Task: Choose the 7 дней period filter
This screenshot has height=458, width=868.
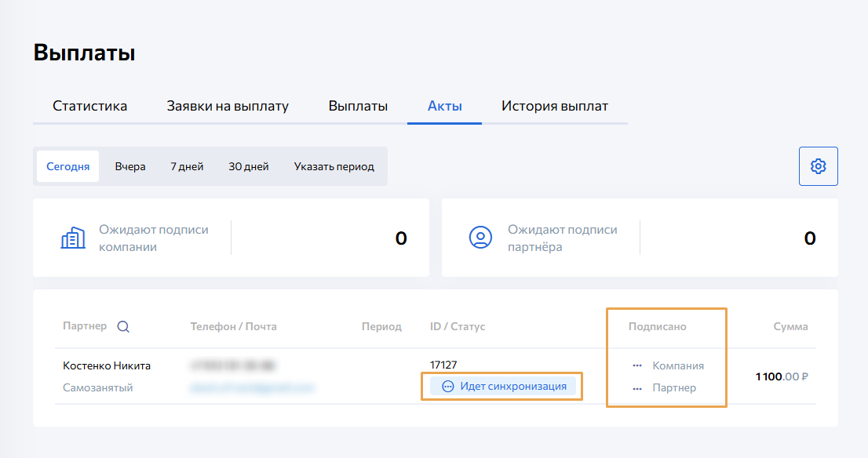Action: tap(187, 166)
